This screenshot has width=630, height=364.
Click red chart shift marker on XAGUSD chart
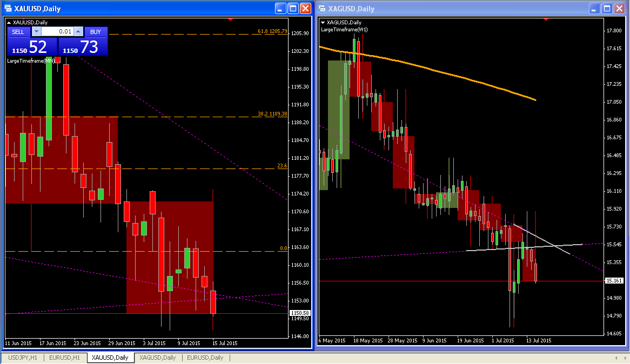[546, 19]
